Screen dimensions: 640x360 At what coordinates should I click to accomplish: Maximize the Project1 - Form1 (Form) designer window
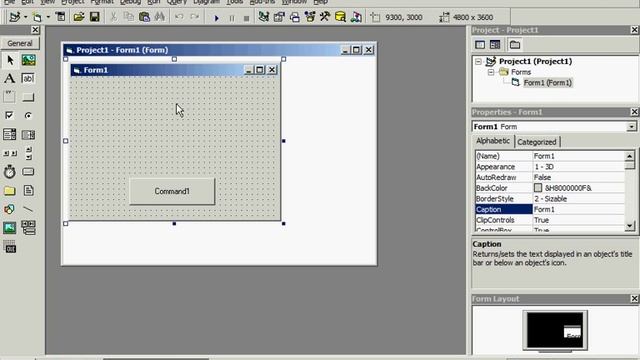[356, 50]
